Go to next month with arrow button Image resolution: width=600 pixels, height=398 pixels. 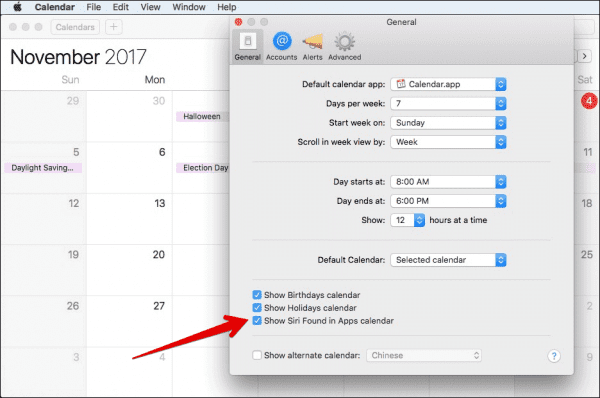584,56
